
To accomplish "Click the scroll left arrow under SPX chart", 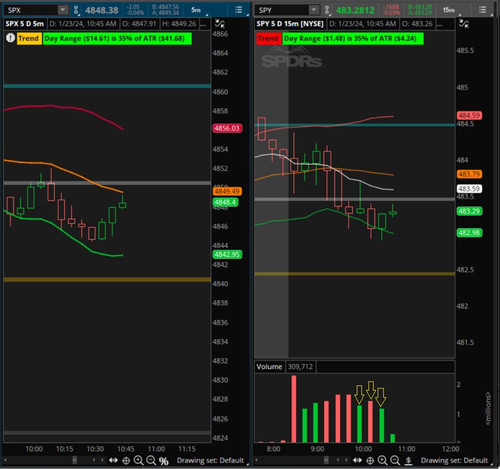I will click(x=5, y=460).
